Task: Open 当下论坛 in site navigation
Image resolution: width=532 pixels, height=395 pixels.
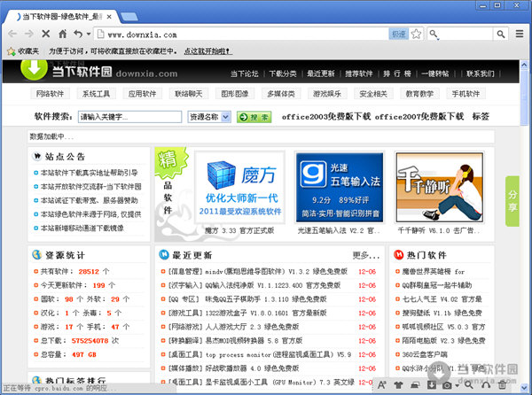Action: pyautogui.click(x=245, y=74)
